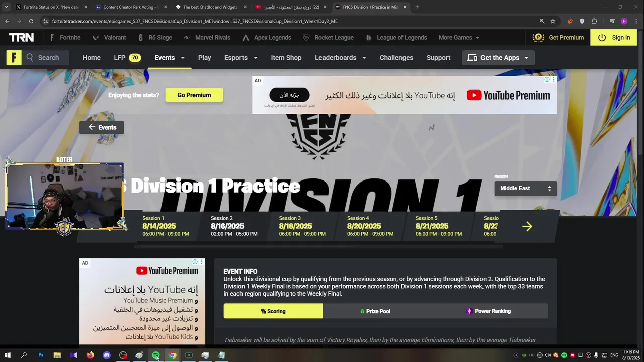The width and height of the screenshot is (644, 362).
Task: Open Photoshop from the taskbar
Action: (x=41, y=355)
